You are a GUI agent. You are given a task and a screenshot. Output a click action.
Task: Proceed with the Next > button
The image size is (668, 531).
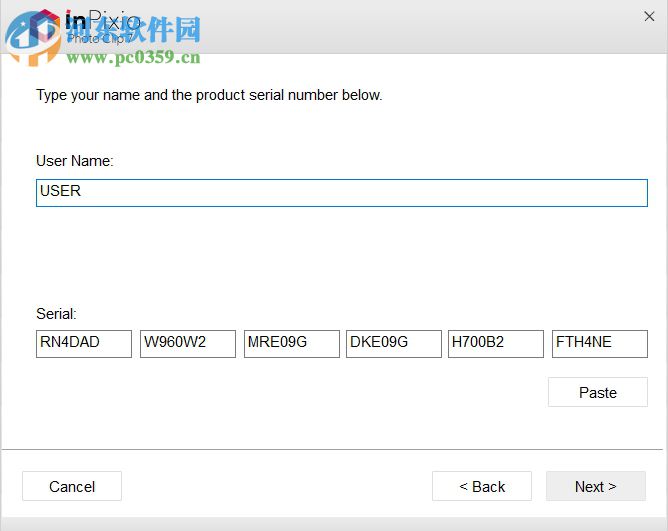596,486
